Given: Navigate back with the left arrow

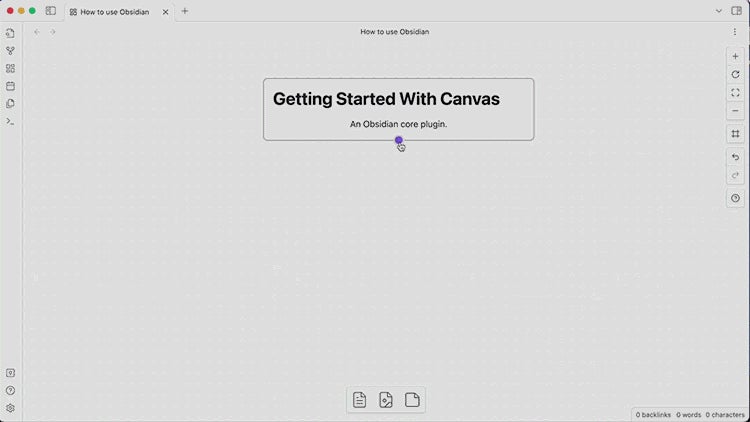Looking at the screenshot, I should click(x=37, y=32).
